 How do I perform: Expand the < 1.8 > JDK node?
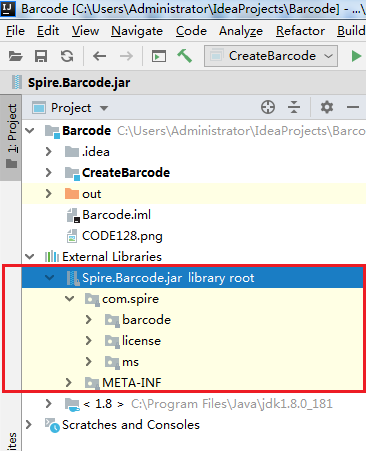(x=49, y=404)
